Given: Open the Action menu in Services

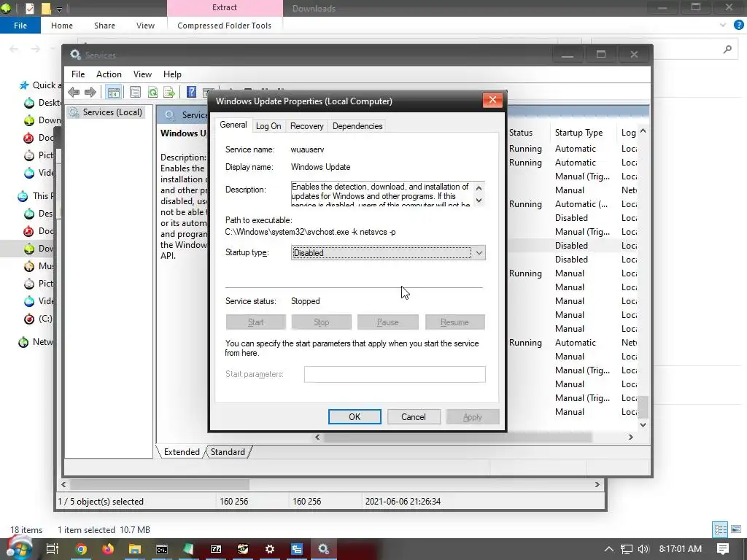Looking at the screenshot, I should pyautogui.click(x=109, y=74).
